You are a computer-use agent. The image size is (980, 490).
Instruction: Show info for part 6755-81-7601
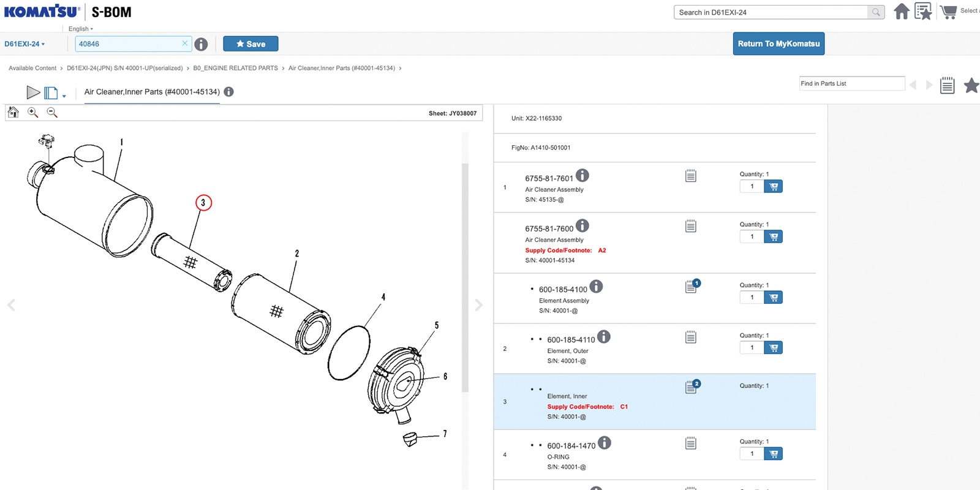[582, 175]
